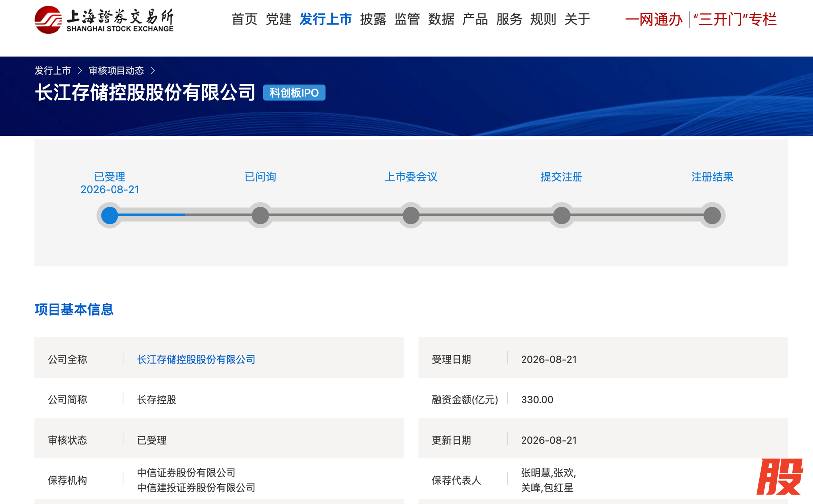813x504 pixels.
Task: Click the 项目基本信息 section heading
Action: pyautogui.click(x=74, y=309)
